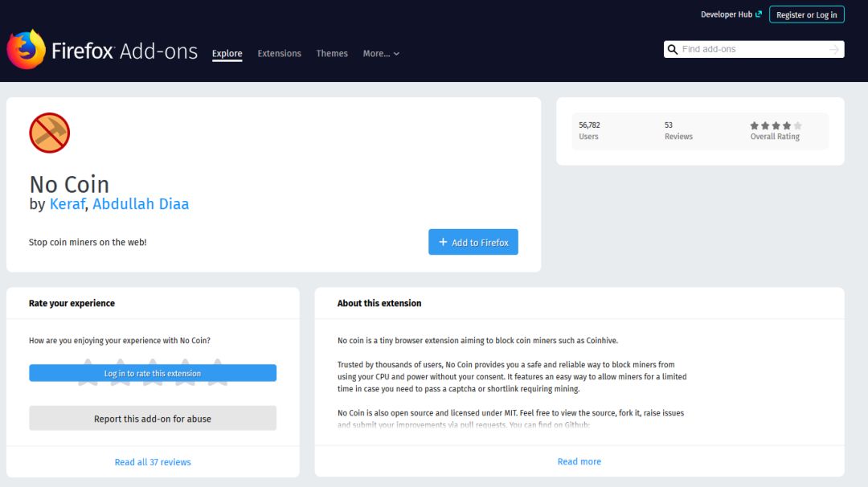868x487 pixels.
Task: Click 'How are you enjoying your experience' text
Action: (120, 341)
